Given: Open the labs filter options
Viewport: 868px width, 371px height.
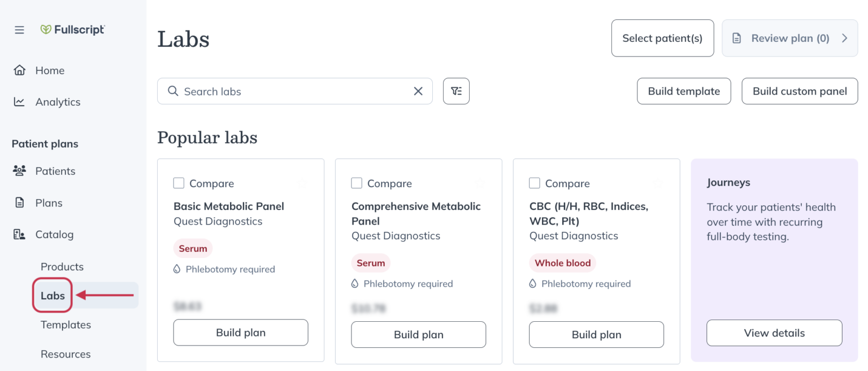Looking at the screenshot, I should [456, 91].
